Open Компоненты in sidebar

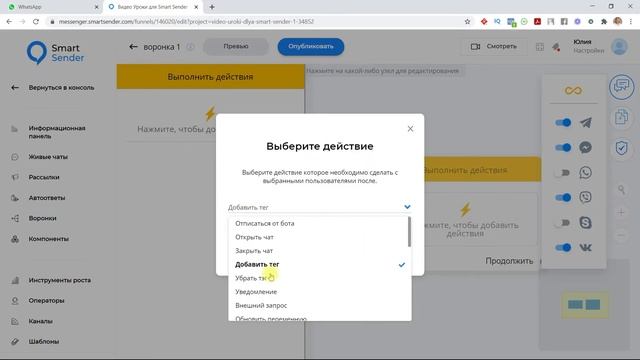point(49,239)
